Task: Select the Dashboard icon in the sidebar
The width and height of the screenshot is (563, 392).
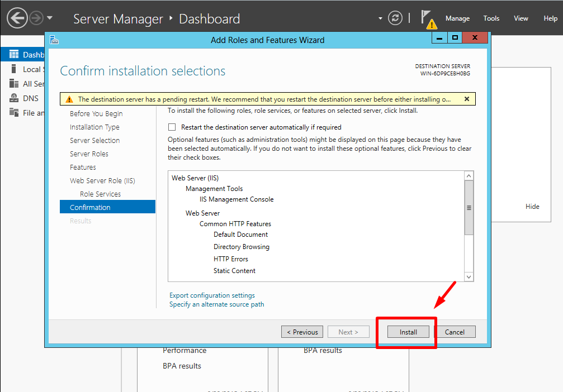Action: [13, 55]
